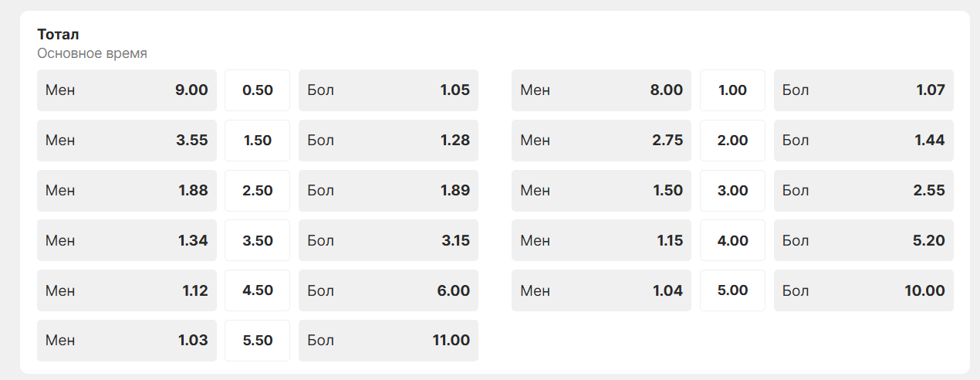
Task: Click under 2.50 total odds 1.88
Action: (x=127, y=191)
